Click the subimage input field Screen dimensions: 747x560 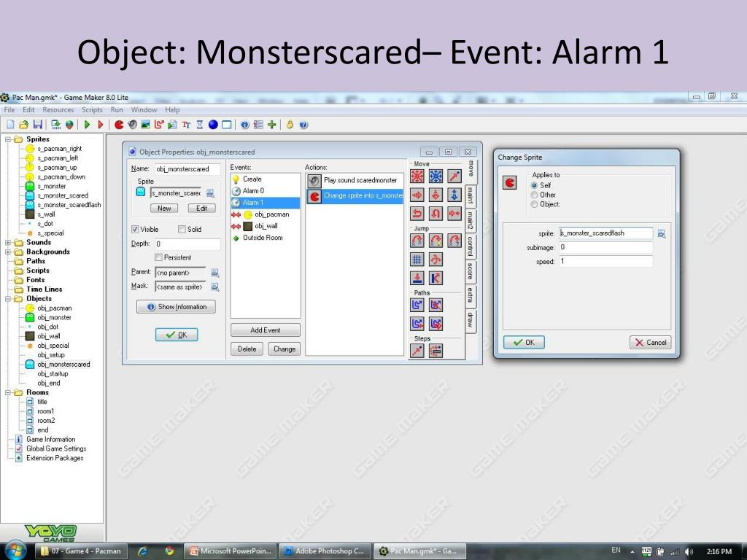(605, 248)
